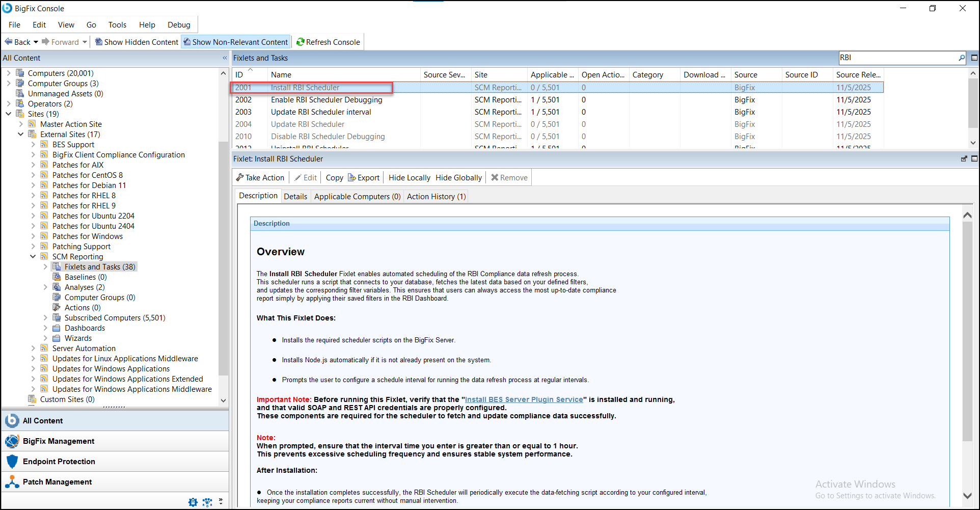Image resolution: width=980 pixels, height=510 pixels.
Task: Switch to the Action History tab
Action: point(435,196)
